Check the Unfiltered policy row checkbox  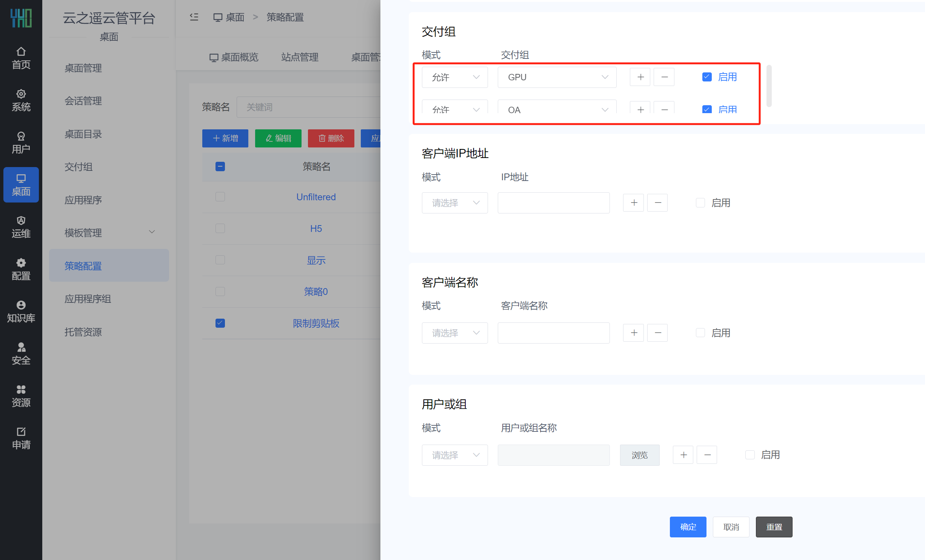(x=220, y=197)
